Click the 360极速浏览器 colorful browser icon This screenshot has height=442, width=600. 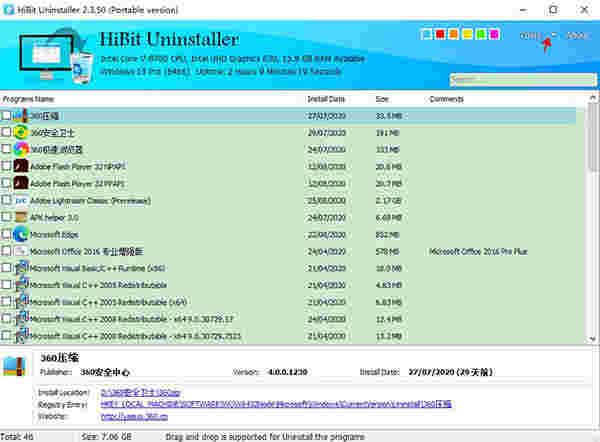(x=21, y=149)
